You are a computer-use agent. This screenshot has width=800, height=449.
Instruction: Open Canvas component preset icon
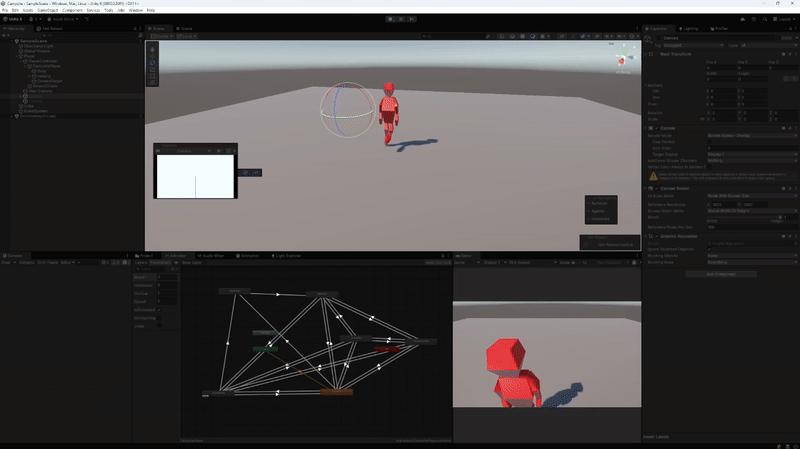click(789, 128)
